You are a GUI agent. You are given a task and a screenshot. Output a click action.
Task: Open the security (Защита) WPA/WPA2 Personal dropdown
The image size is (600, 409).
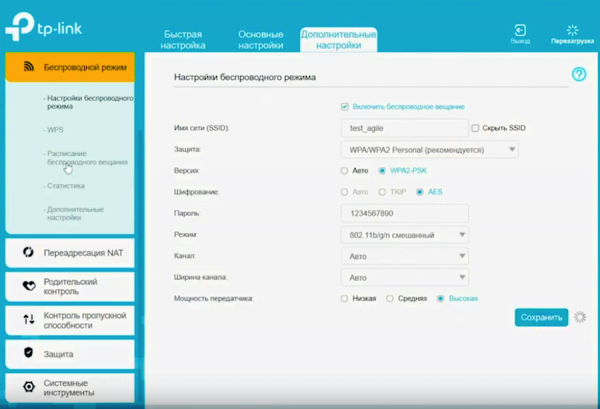pos(429,149)
